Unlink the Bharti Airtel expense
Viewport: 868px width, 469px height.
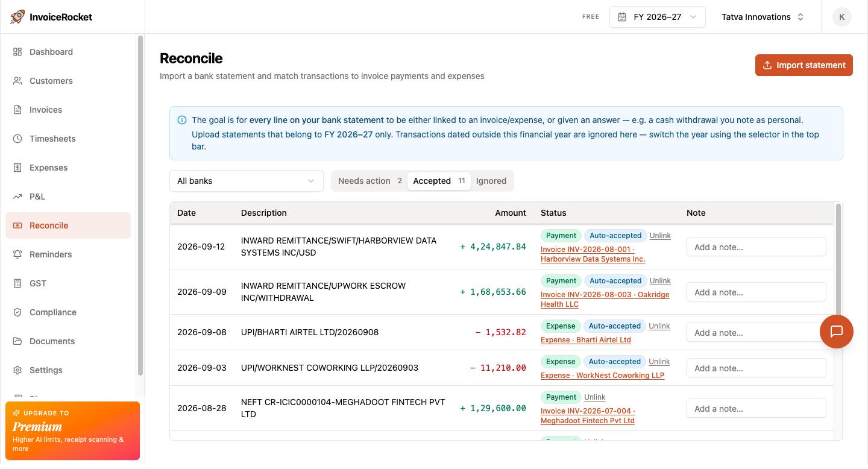tap(659, 326)
